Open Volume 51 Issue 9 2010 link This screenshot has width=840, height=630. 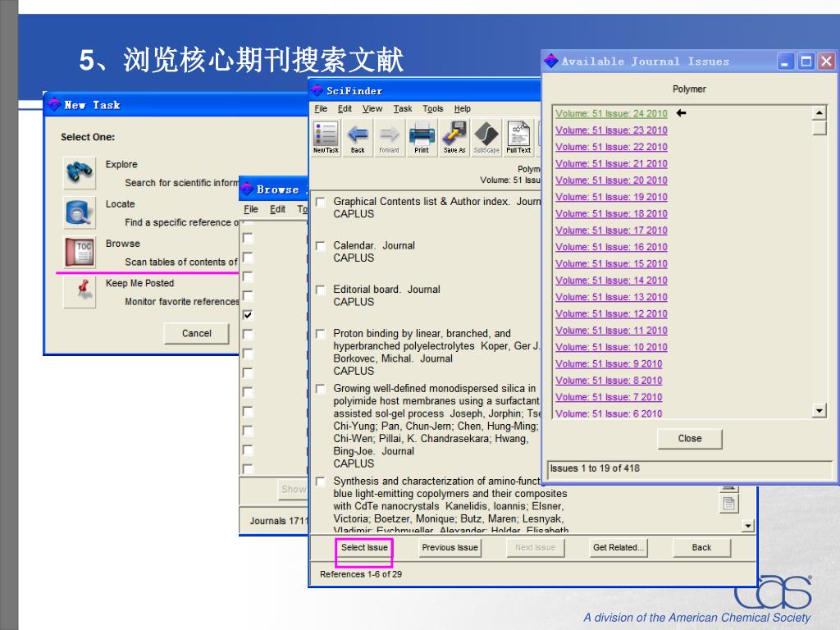click(x=609, y=363)
